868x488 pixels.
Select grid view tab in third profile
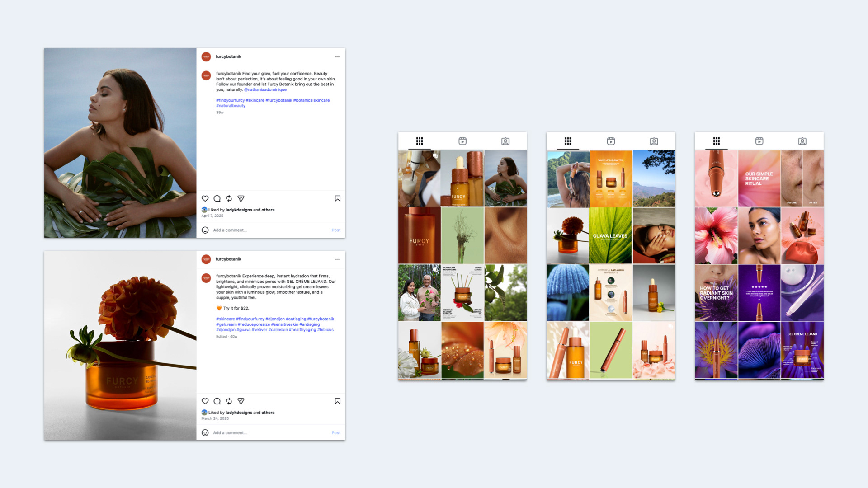[716, 141]
